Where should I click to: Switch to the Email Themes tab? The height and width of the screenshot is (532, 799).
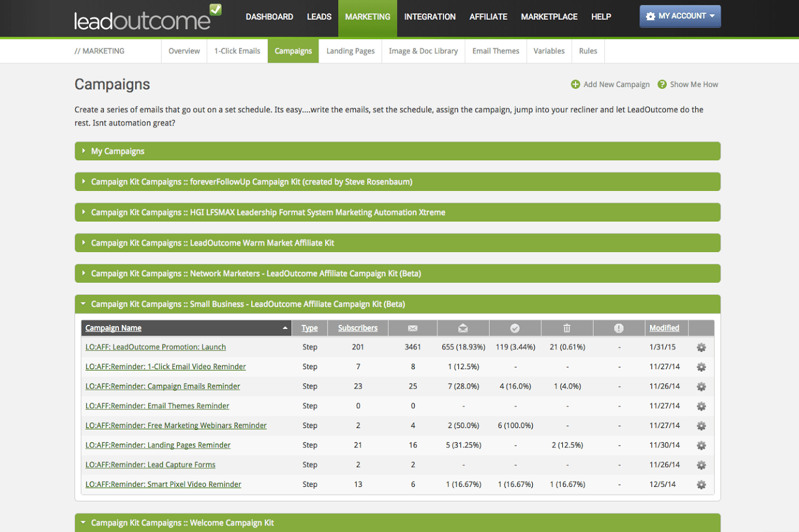click(x=496, y=51)
